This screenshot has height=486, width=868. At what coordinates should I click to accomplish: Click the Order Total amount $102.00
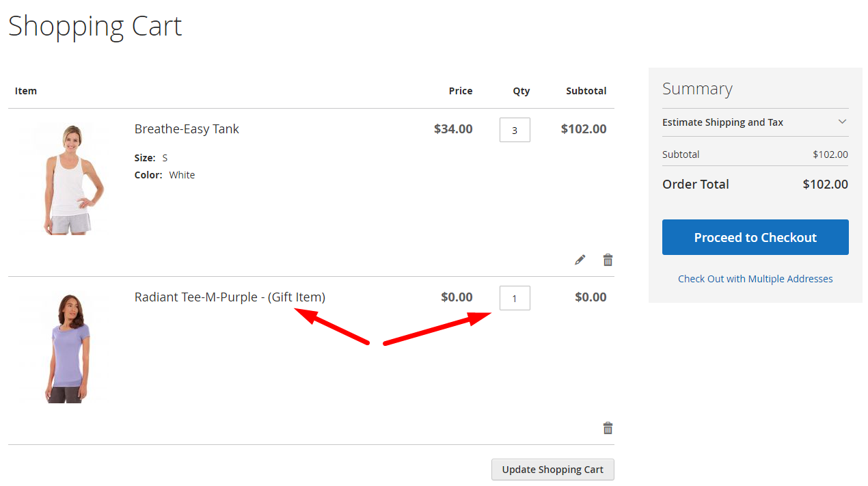click(825, 185)
